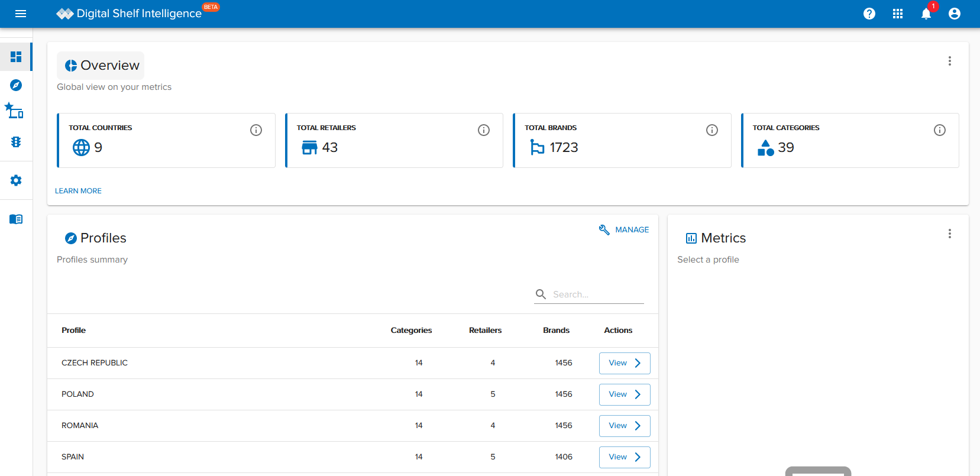
Task: Open the hamburger navigation menu
Action: tap(21, 14)
